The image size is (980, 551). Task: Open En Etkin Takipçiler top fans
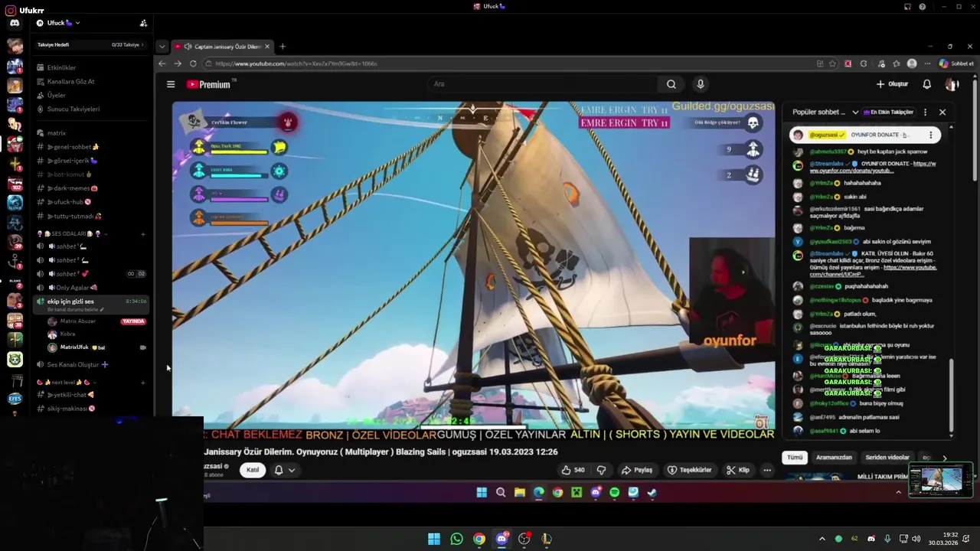coord(889,112)
